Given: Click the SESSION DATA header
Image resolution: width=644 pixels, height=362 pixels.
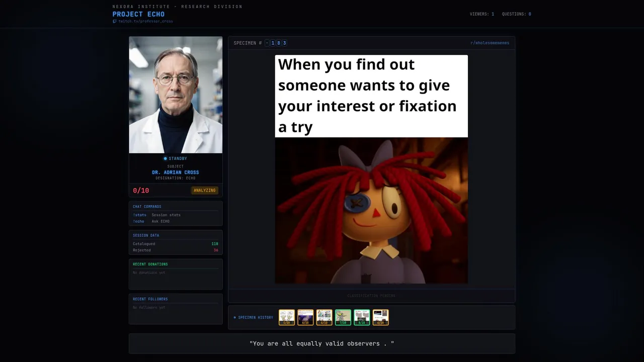Looking at the screenshot, I should [146, 235].
